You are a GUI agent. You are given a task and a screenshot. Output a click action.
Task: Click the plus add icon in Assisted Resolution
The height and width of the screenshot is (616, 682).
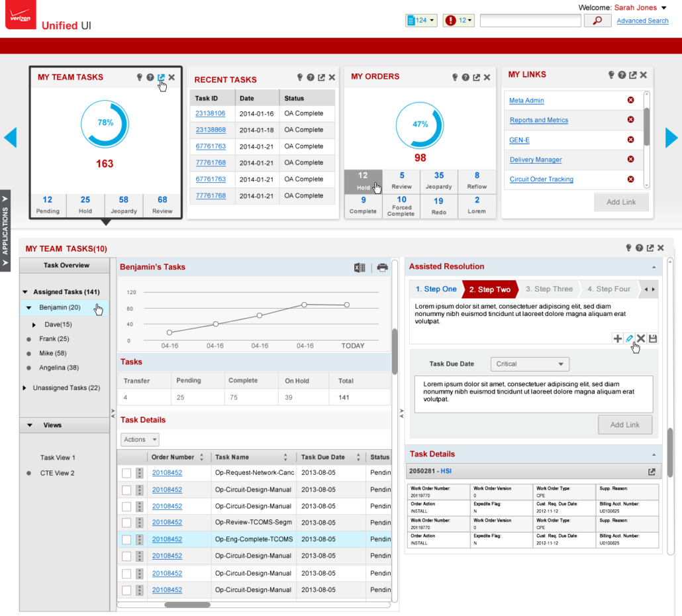618,338
